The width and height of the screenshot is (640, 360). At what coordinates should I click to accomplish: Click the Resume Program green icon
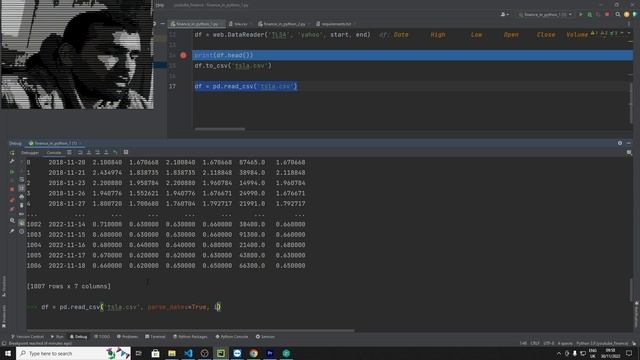[x=12, y=172]
